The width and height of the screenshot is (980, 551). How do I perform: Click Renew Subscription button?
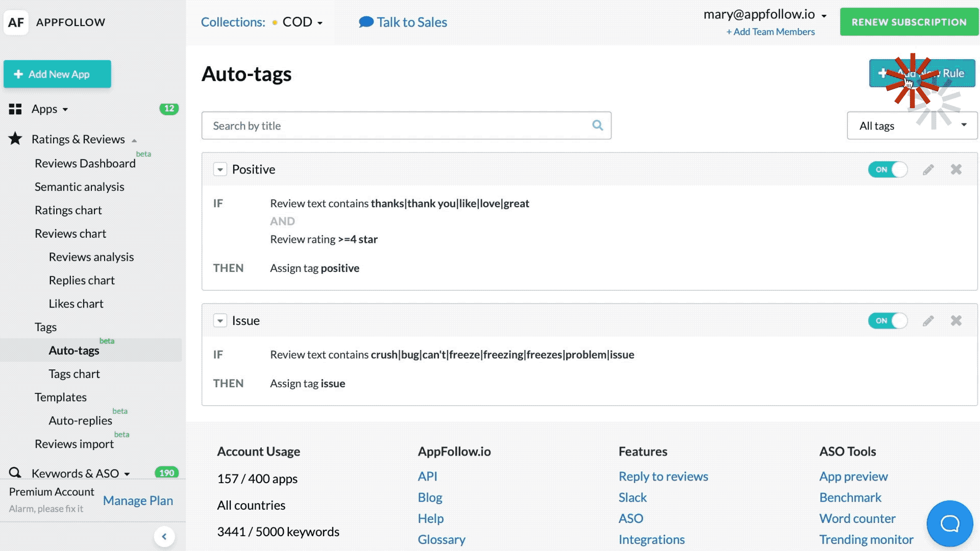[x=909, y=22]
